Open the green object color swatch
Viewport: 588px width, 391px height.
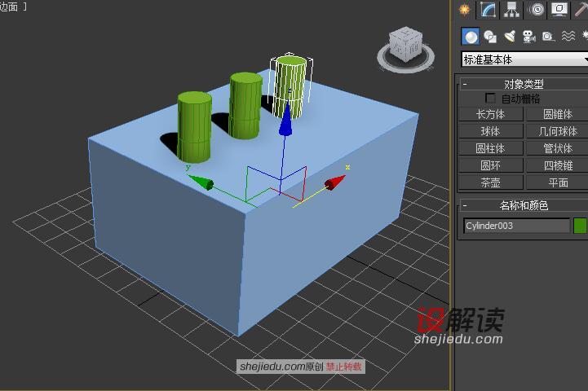click(580, 226)
